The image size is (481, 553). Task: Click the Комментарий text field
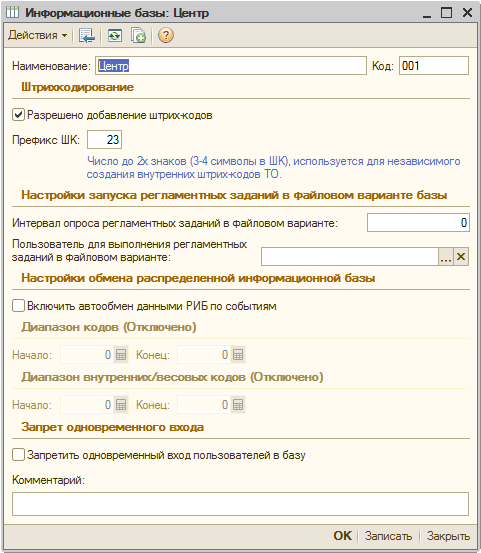(x=240, y=504)
